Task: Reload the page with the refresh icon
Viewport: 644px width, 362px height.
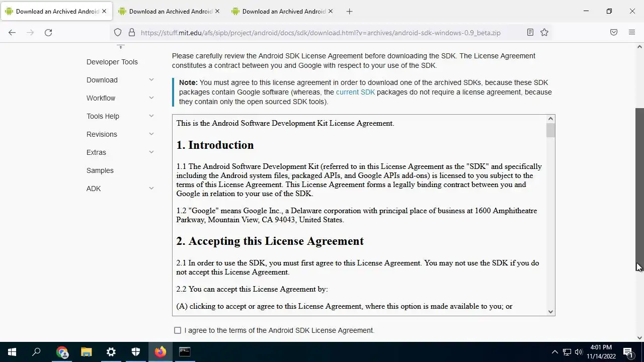Action: tap(48, 32)
